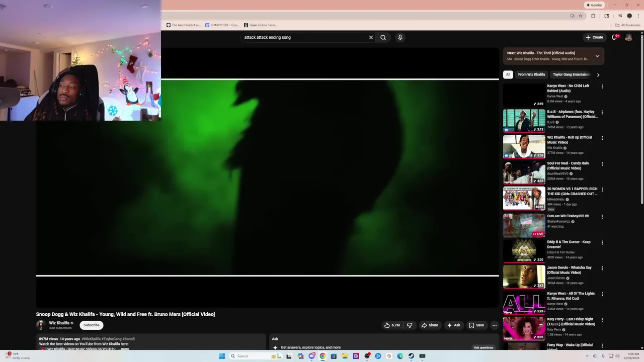Viewport: 644px width, 362px height.
Task: Open 'The best Chatbot' bookmark
Action: (184, 25)
